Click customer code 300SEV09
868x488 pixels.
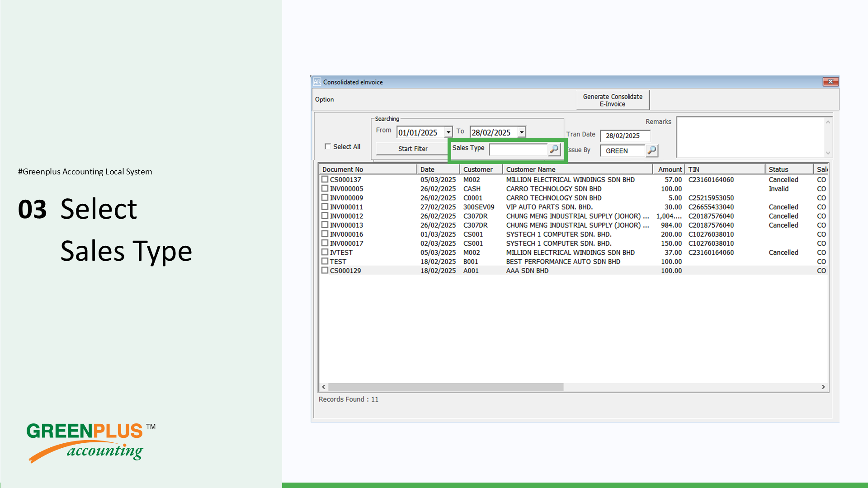pos(479,207)
